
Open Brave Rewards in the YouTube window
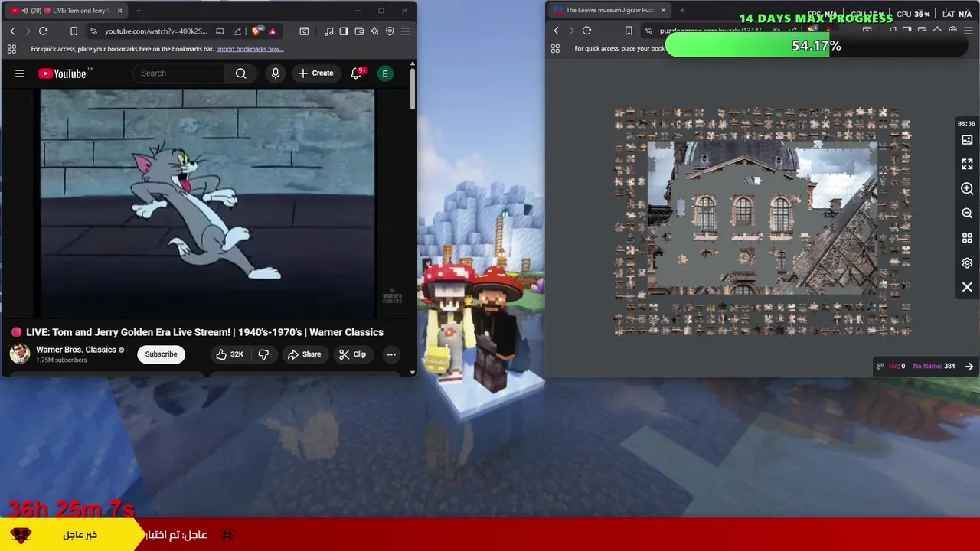tap(273, 31)
